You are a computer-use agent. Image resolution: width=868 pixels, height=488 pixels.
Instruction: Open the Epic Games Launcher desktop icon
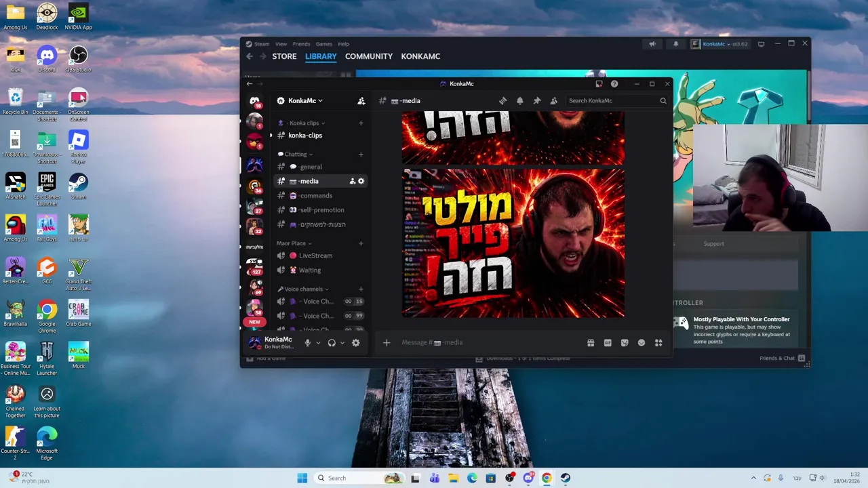[x=47, y=189]
